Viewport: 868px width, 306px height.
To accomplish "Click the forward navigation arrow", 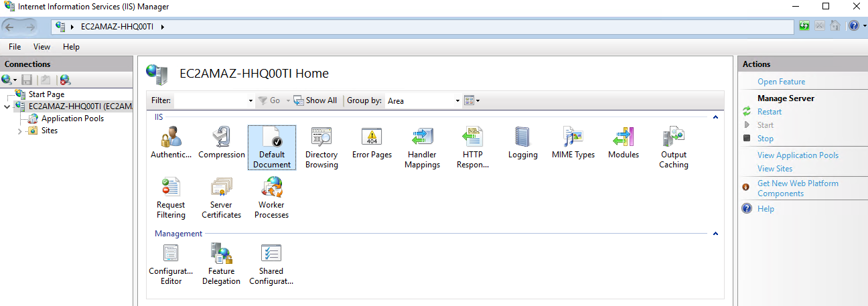I will [31, 27].
